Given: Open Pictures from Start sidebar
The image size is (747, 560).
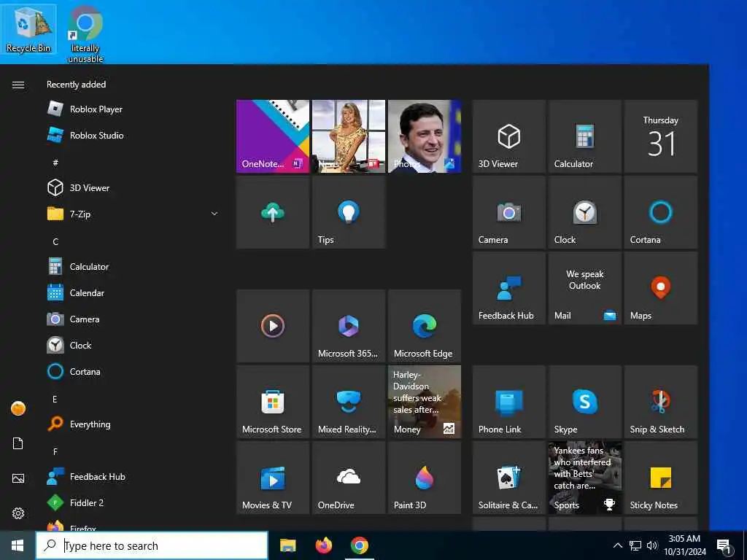Looking at the screenshot, I should [x=18, y=478].
